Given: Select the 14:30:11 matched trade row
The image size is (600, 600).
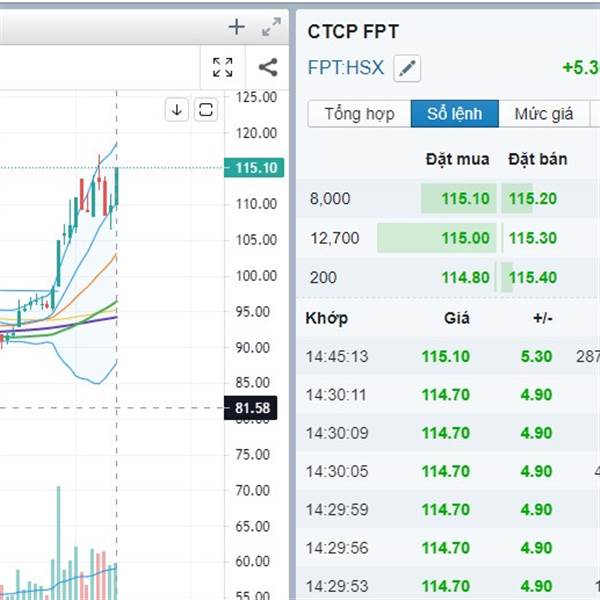Looking at the screenshot, I should [448, 395].
